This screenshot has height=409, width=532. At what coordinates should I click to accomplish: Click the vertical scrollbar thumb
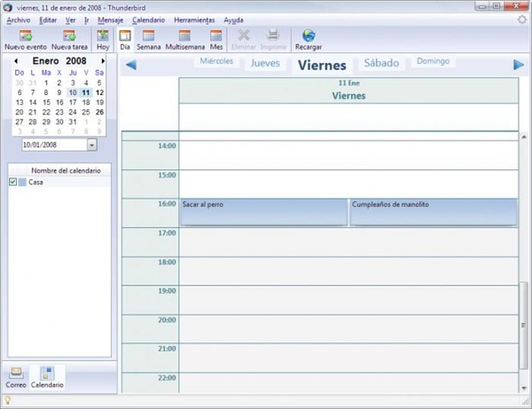tap(524, 326)
